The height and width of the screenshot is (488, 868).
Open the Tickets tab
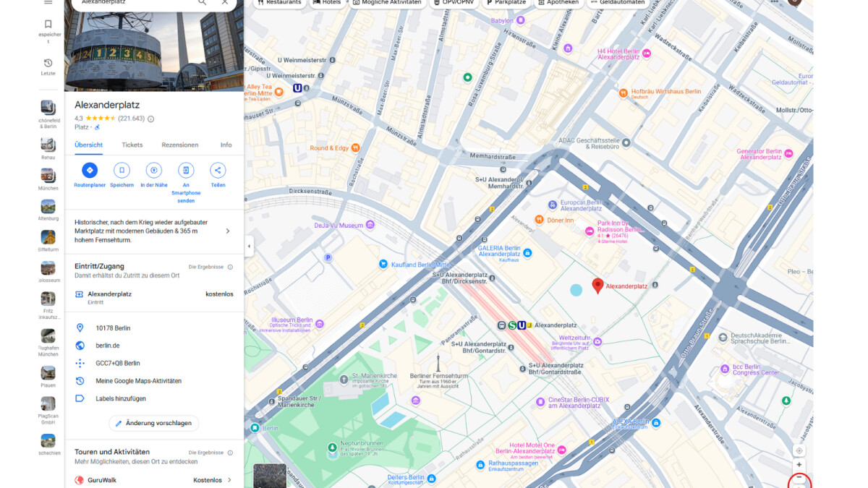[x=132, y=145]
